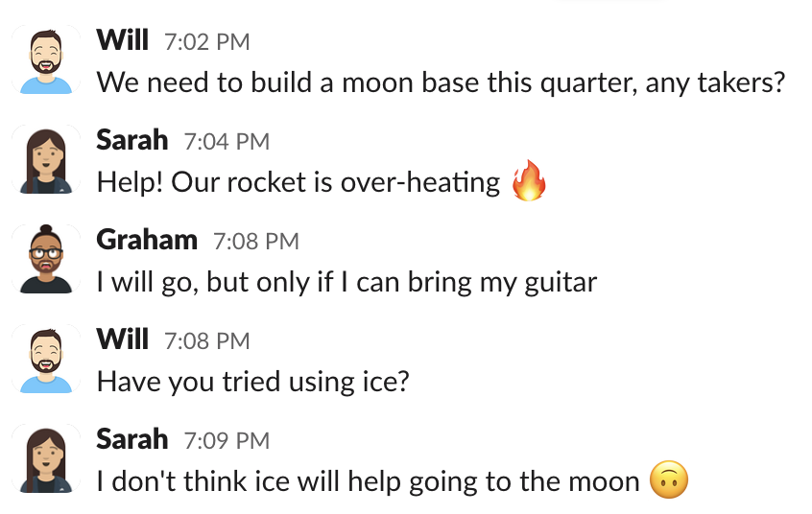Screen dimensions: 812x514
Task: Click the 7:09 PM timestamp
Action: (x=227, y=441)
